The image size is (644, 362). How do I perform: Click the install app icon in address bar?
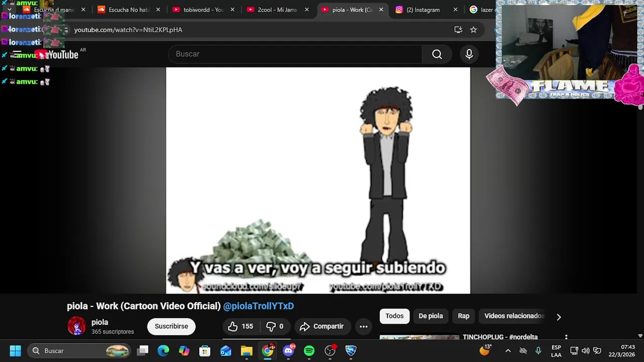458,30
